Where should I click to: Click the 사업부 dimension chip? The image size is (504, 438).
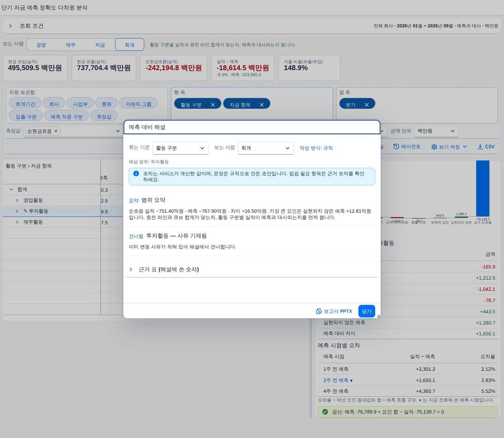point(80,104)
